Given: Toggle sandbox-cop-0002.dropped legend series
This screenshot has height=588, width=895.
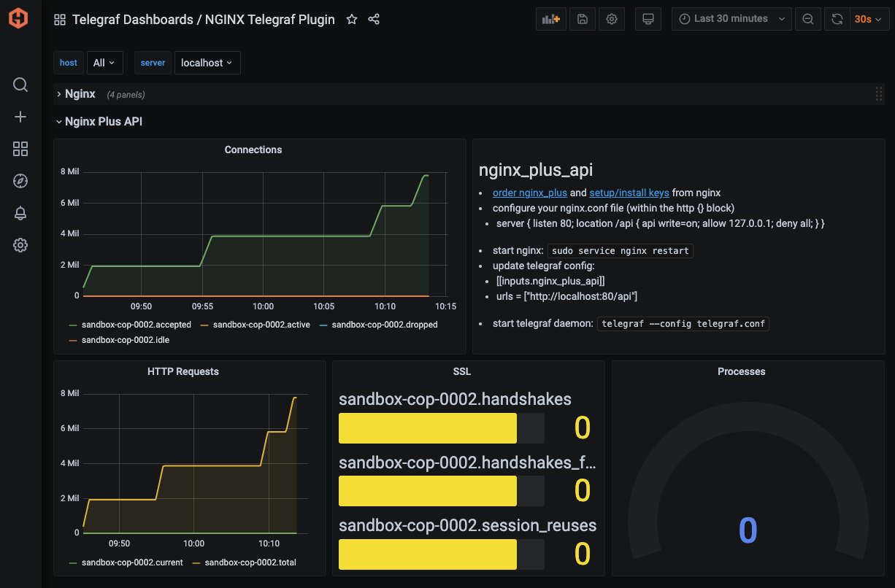Looking at the screenshot, I should [384, 325].
